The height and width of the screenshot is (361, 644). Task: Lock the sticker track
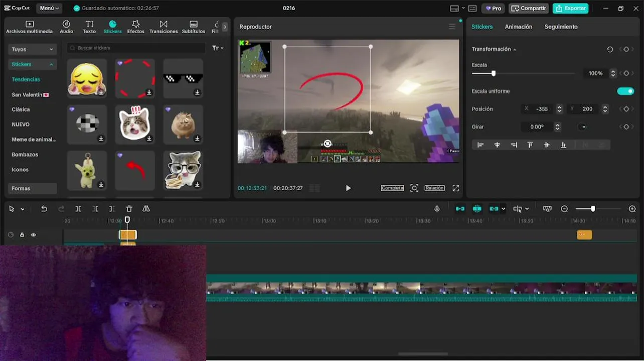click(22, 235)
